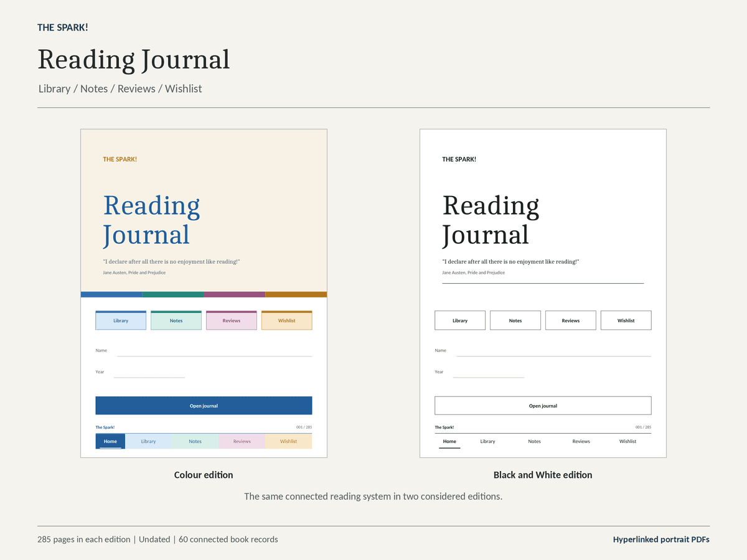747x560 pixels.
Task: Click the Wishlist box in Black and White edition
Action: [626, 320]
